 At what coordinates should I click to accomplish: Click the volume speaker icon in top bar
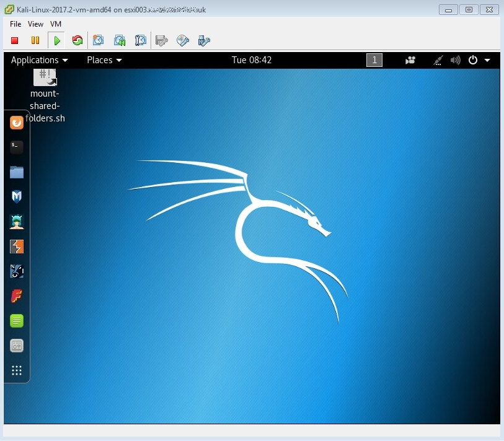[455, 60]
